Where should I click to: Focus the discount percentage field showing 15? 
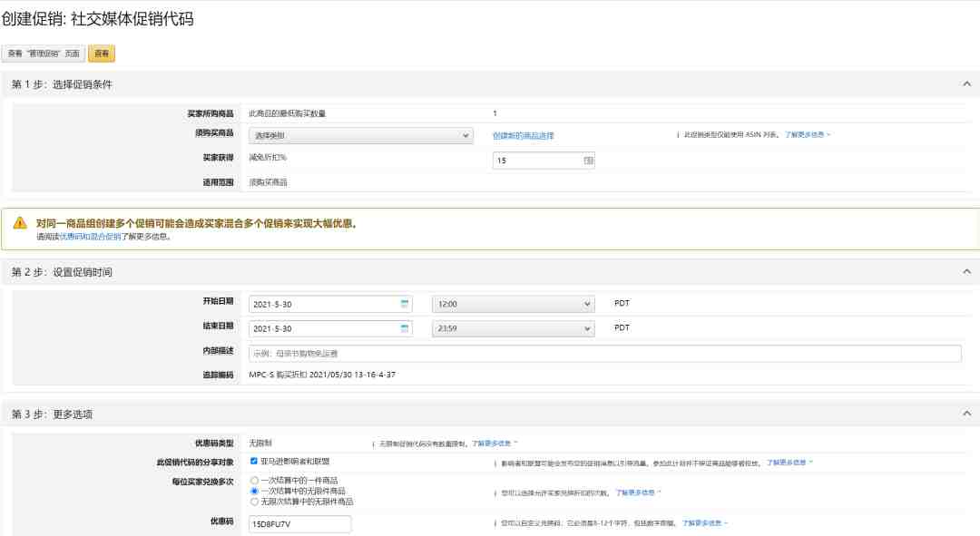[544, 161]
